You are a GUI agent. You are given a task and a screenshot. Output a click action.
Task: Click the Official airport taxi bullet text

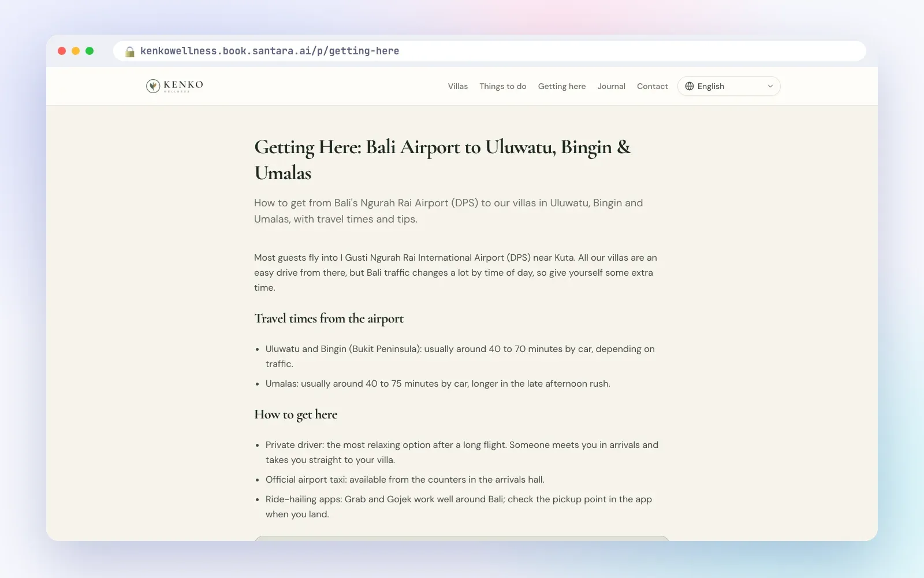coord(405,480)
